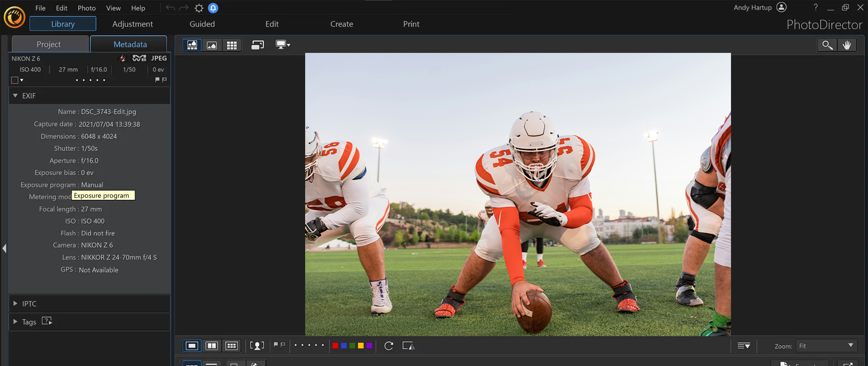Screen dimensions: 868x366
Task: Apply the yellow color label
Action: coord(361,346)
